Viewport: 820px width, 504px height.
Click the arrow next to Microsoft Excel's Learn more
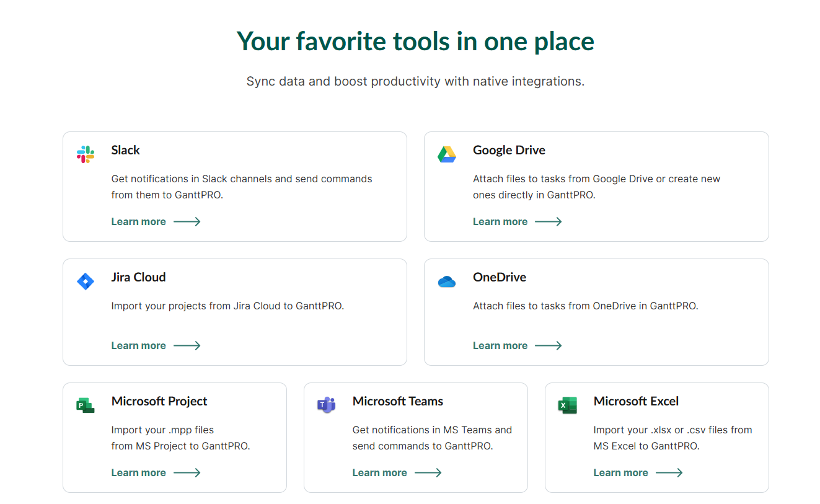tap(669, 472)
